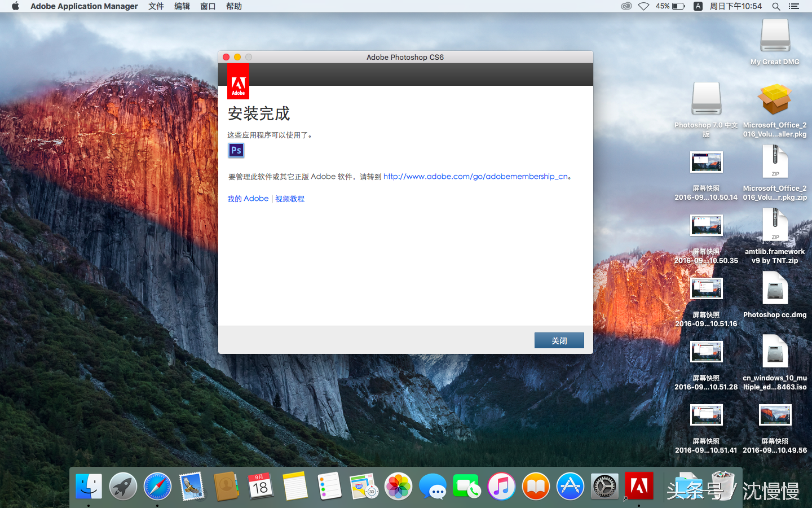Open Maps from the Dock

click(x=364, y=486)
